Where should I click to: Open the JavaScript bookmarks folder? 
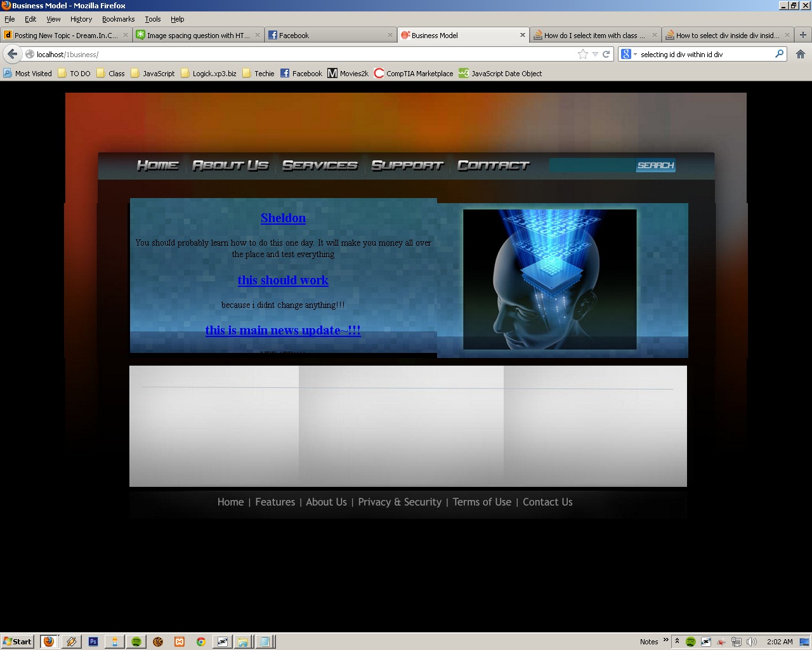click(x=152, y=74)
